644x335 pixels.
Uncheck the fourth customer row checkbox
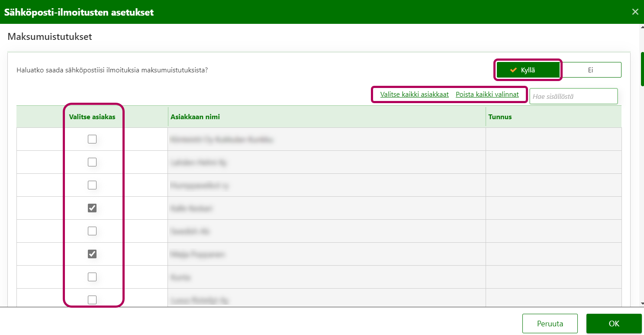pos(92,208)
